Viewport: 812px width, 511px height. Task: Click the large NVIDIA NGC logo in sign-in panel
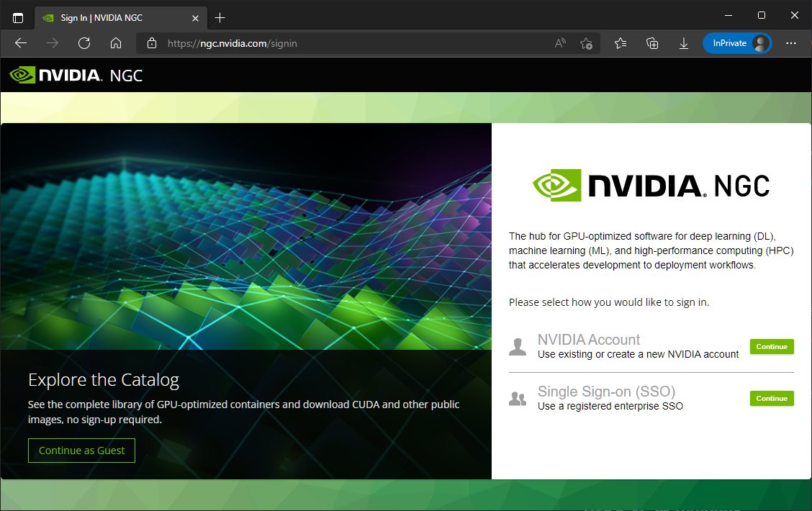pos(651,186)
